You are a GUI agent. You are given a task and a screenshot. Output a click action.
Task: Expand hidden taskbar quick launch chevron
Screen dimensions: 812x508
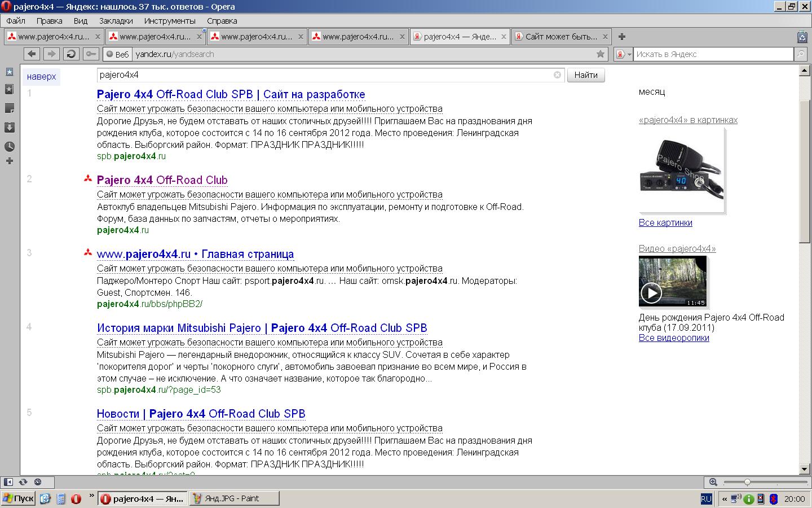(91, 496)
